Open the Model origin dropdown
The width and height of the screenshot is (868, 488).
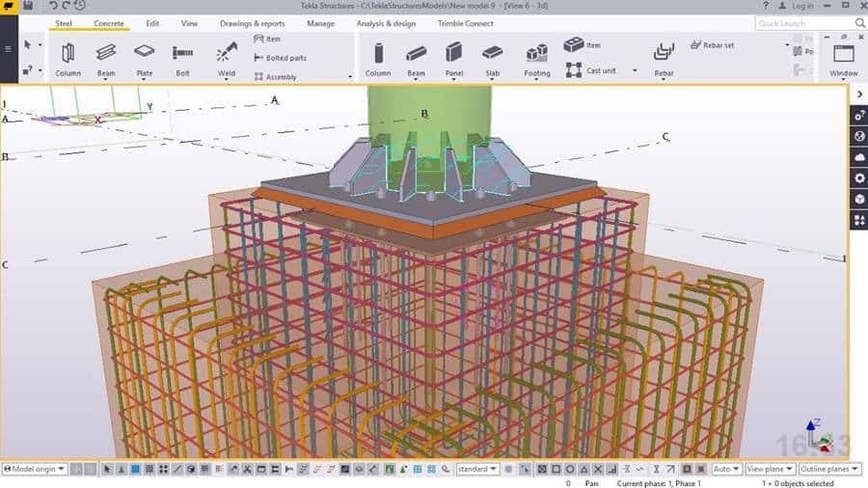(x=35, y=469)
